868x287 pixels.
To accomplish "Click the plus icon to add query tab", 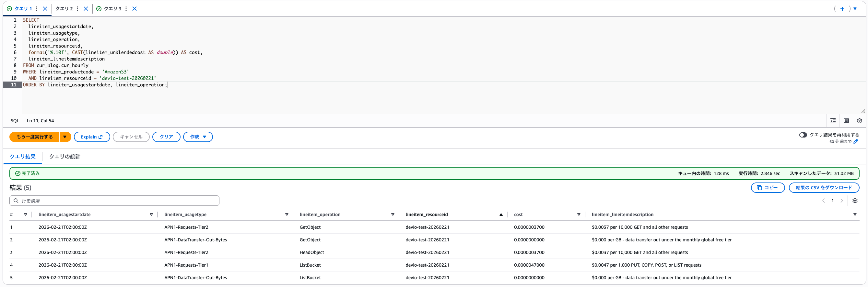I will click(842, 9).
